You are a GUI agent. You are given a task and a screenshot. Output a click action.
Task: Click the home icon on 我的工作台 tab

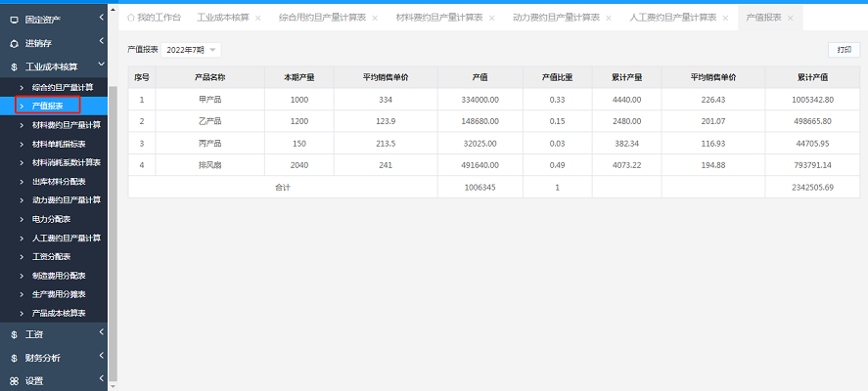[131, 18]
